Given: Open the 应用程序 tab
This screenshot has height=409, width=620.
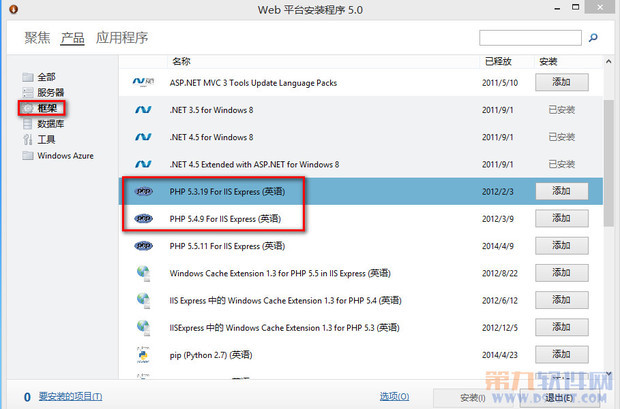Looking at the screenshot, I should (x=122, y=38).
